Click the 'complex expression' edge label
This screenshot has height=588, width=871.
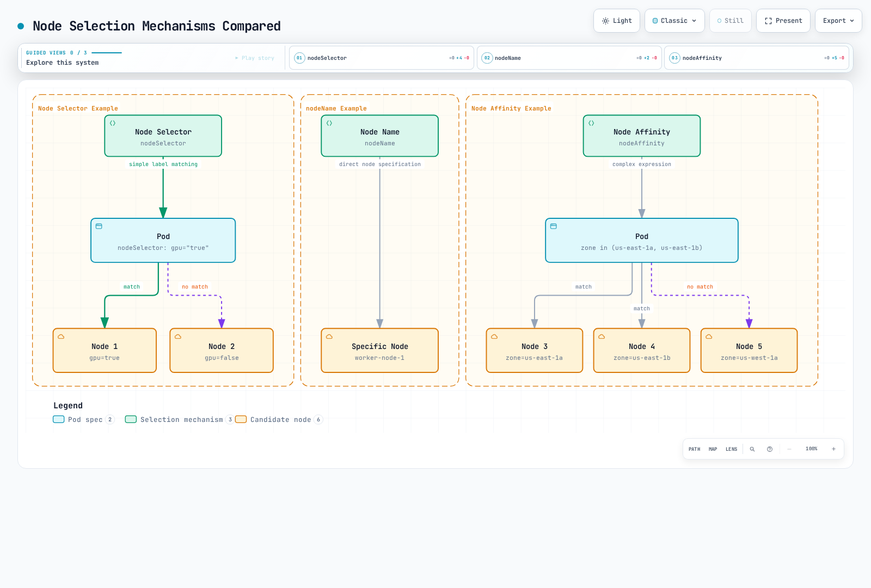tap(642, 164)
